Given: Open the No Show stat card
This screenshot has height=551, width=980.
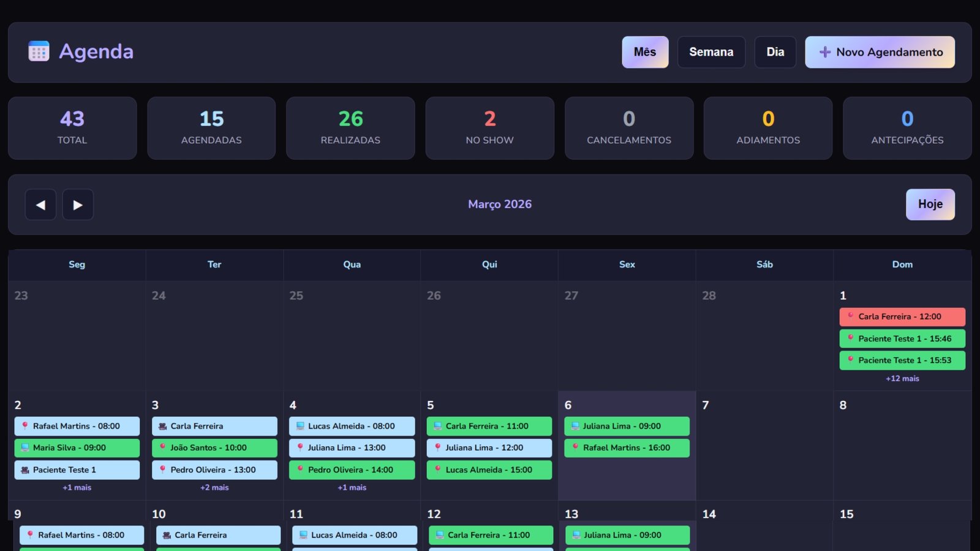Looking at the screenshot, I should point(489,128).
